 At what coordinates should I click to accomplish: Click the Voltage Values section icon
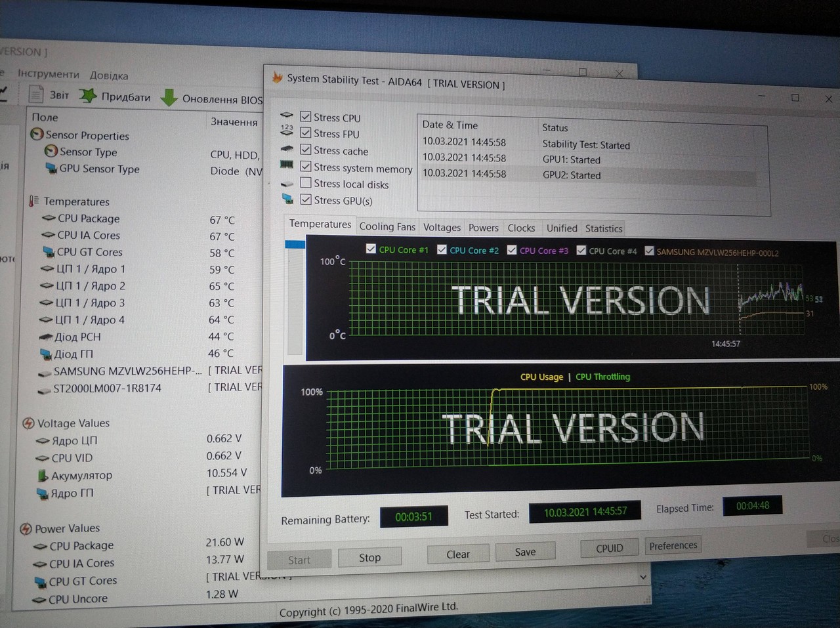click(28, 423)
